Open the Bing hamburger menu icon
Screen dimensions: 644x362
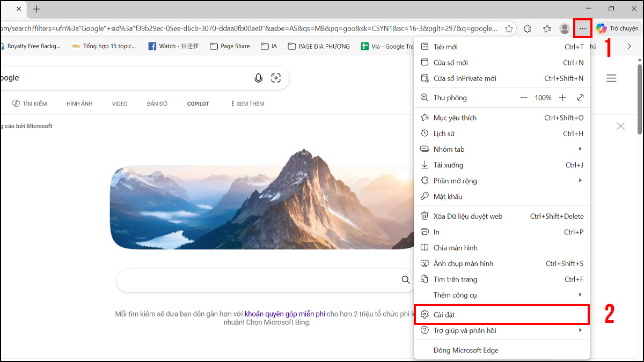click(x=611, y=78)
